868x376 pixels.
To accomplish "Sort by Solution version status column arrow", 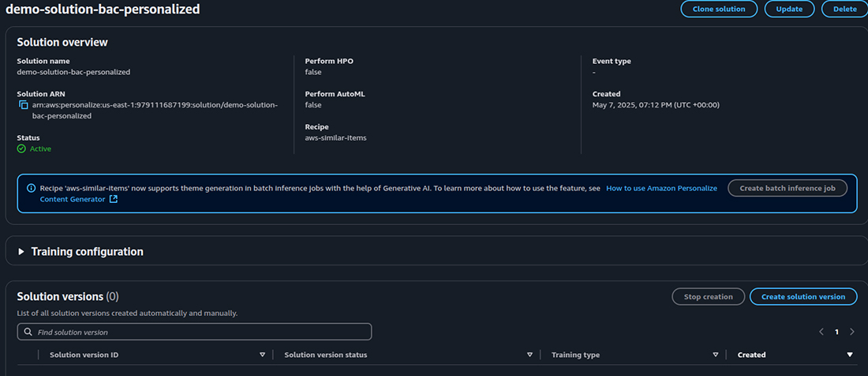I will [x=529, y=355].
